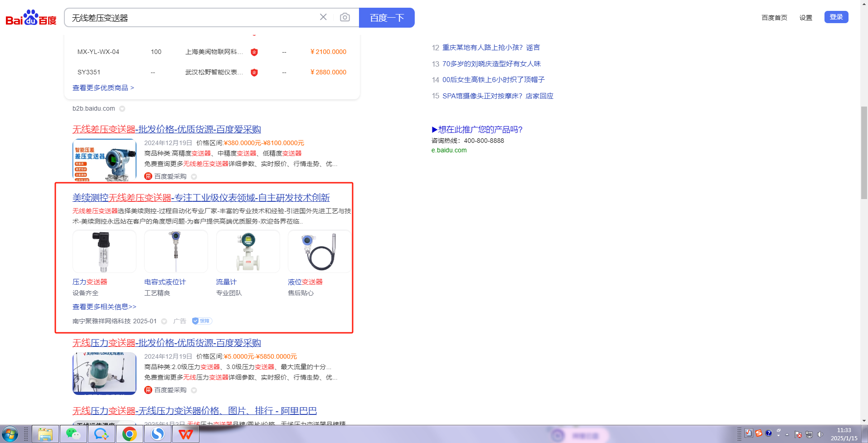Go to 百度首页 in top navigation
Image resolution: width=868 pixels, height=443 pixels.
(774, 18)
